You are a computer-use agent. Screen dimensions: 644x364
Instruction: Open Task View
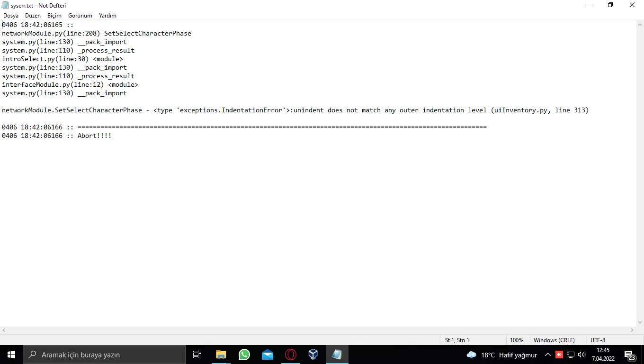197,355
